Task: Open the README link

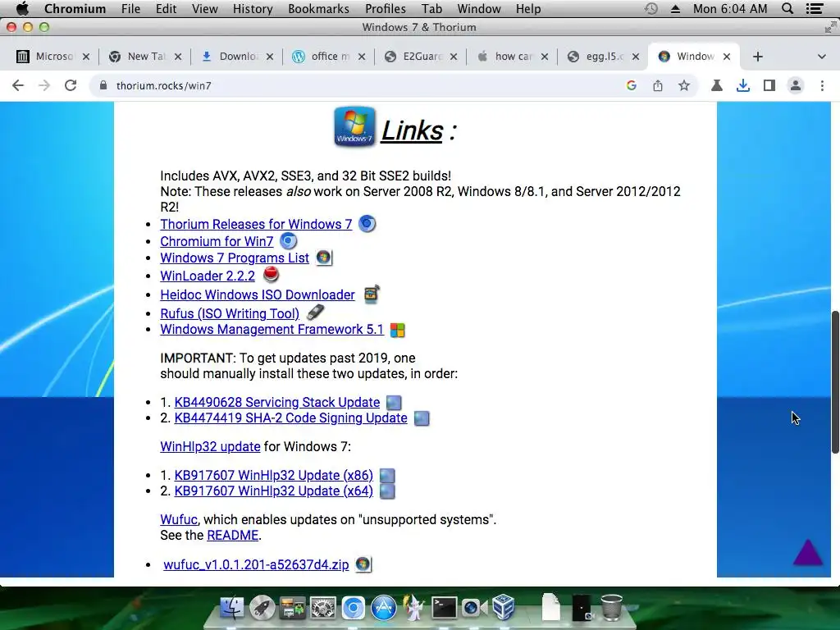Action: [x=232, y=535]
